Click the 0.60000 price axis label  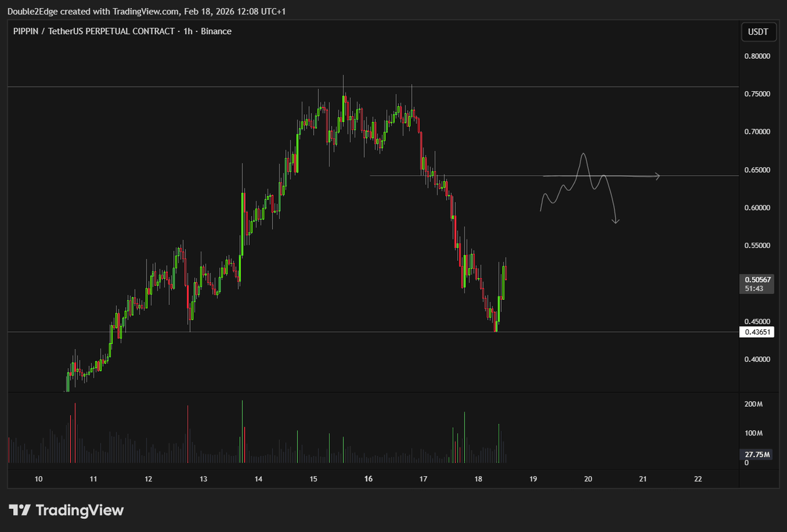757,208
